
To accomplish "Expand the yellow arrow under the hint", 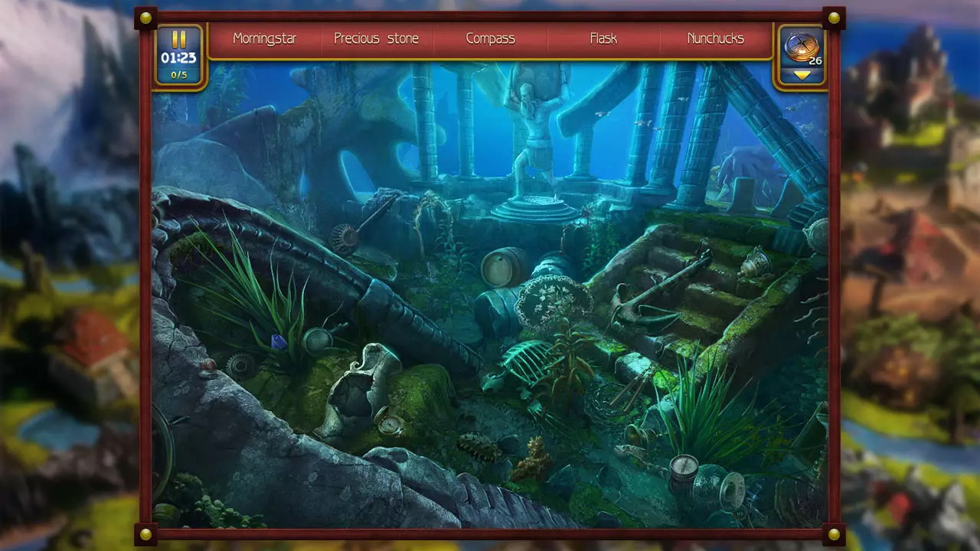I will coord(802,75).
